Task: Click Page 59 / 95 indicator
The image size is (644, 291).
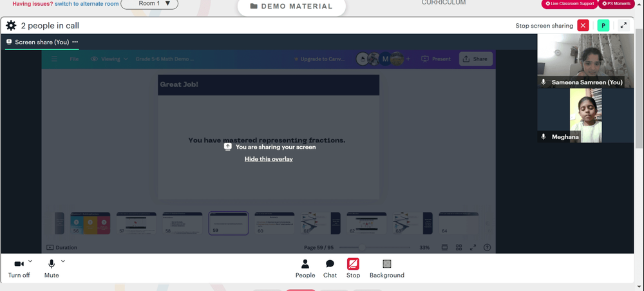Action: click(x=319, y=247)
